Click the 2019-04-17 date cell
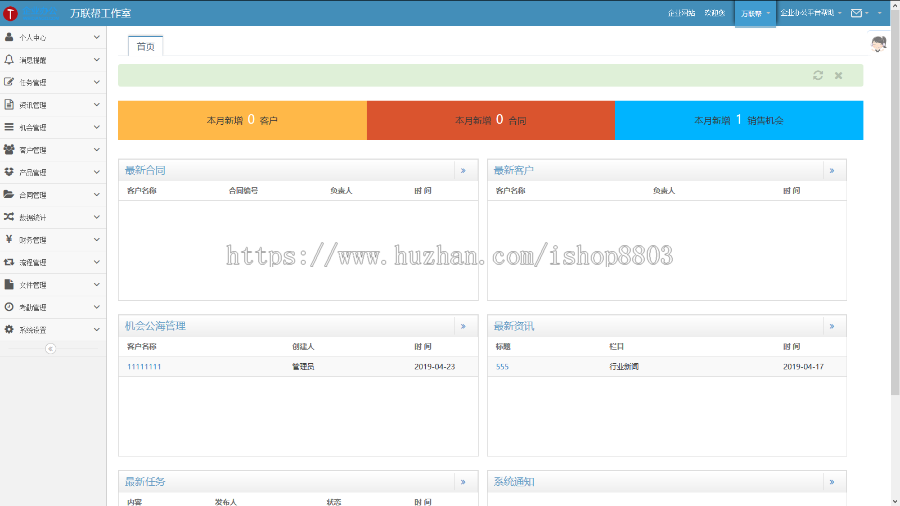 click(x=803, y=367)
